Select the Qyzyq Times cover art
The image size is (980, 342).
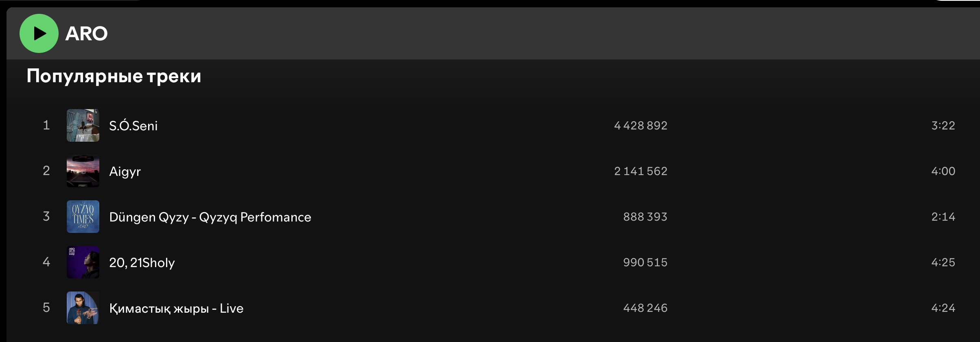(83, 217)
